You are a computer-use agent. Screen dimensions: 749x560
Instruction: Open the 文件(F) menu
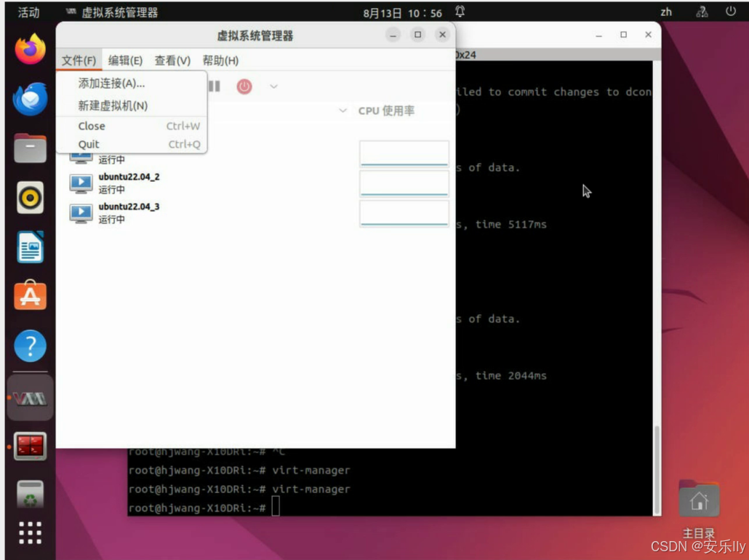coord(79,60)
